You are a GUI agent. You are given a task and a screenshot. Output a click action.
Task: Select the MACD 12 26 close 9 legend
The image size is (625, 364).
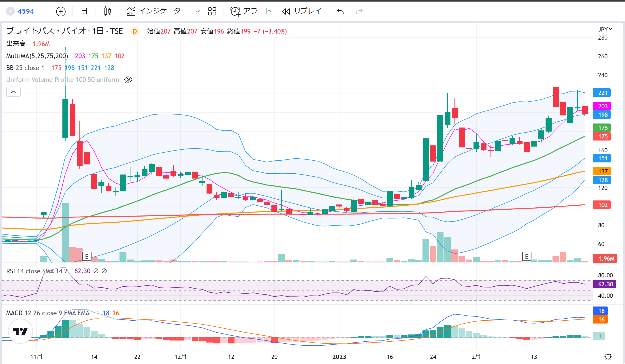[48, 313]
